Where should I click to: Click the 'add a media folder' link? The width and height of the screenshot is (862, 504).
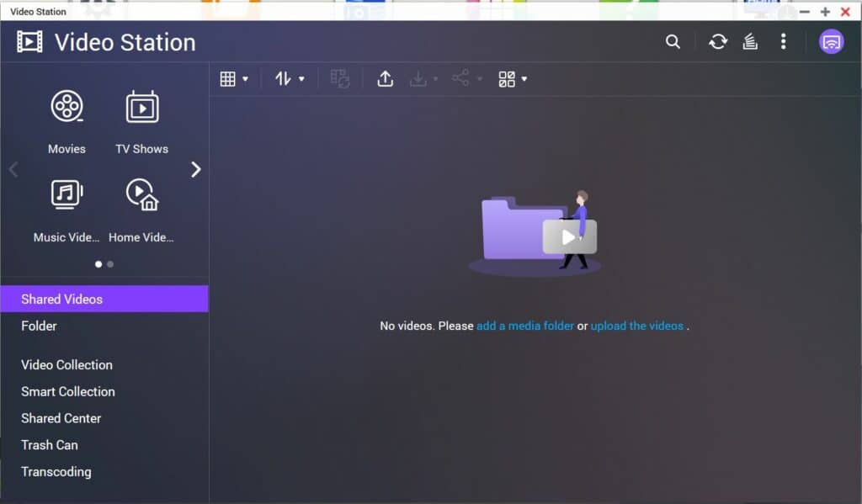[525, 326]
